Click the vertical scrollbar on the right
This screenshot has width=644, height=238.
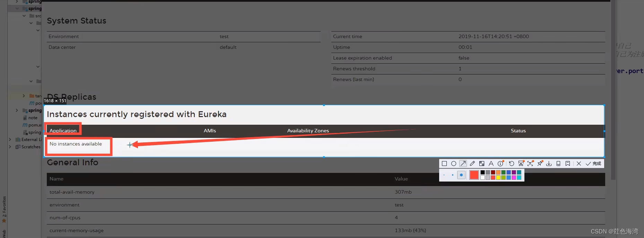tap(613, 90)
